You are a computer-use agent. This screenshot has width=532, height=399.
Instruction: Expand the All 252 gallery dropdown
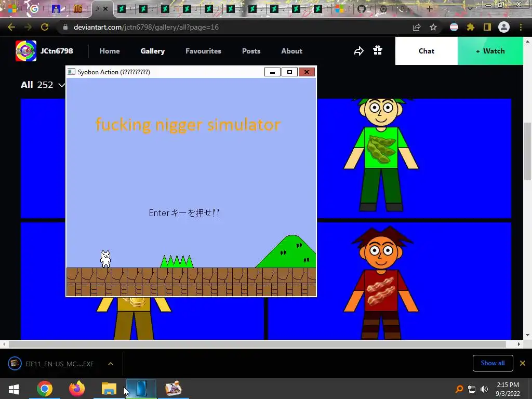tap(43, 85)
